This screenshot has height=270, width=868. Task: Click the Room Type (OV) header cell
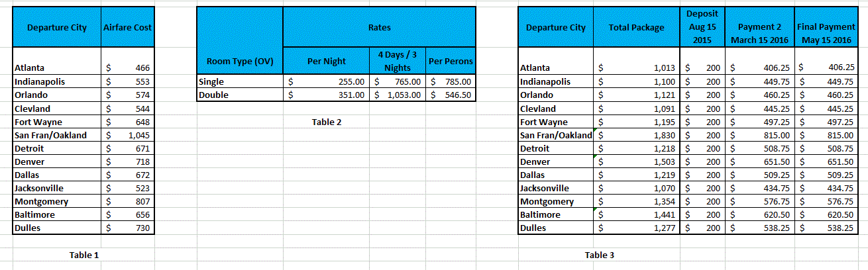(x=240, y=62)
